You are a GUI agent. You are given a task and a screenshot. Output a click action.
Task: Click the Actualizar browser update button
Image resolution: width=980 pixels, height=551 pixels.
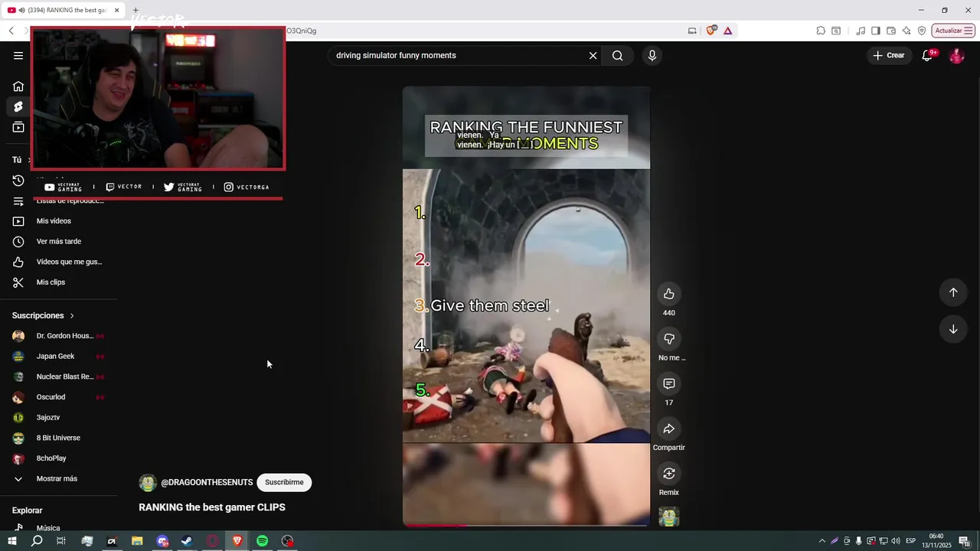[x=953, y=31]
